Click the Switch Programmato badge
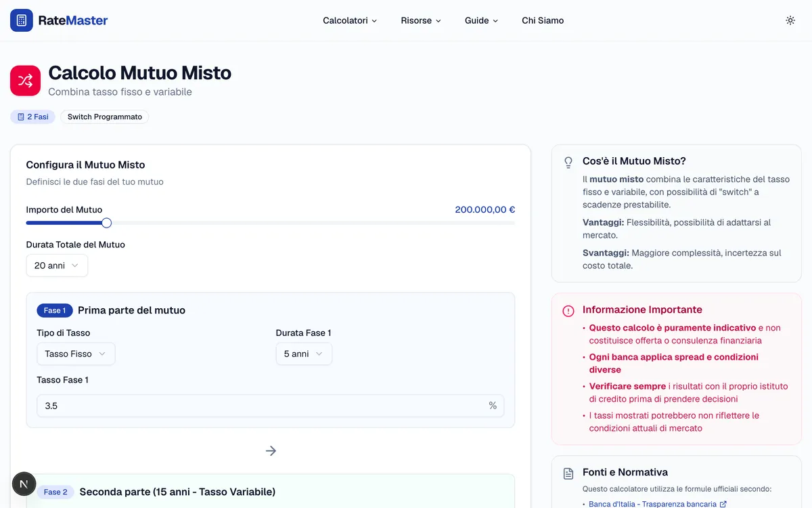 tap(105, 117)
